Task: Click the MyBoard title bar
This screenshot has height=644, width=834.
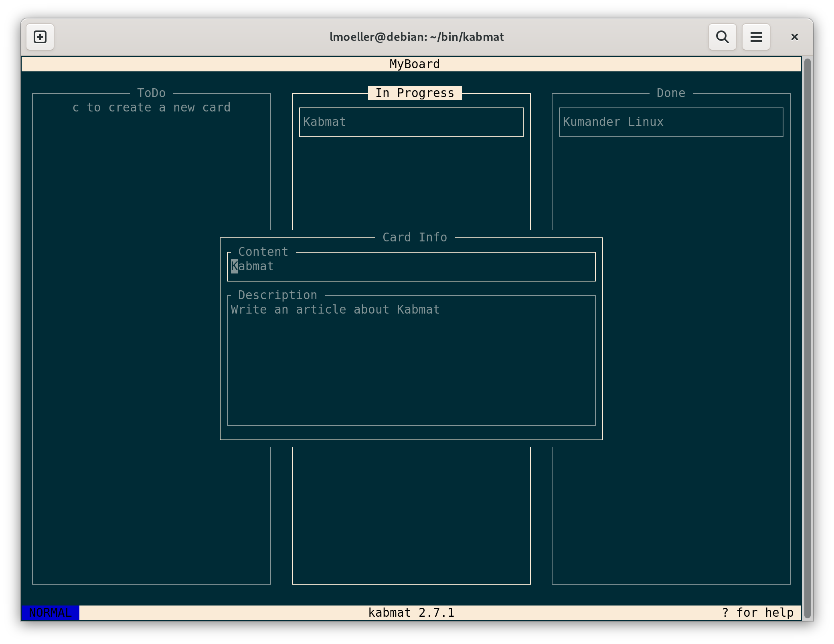Action: point(411,64)
